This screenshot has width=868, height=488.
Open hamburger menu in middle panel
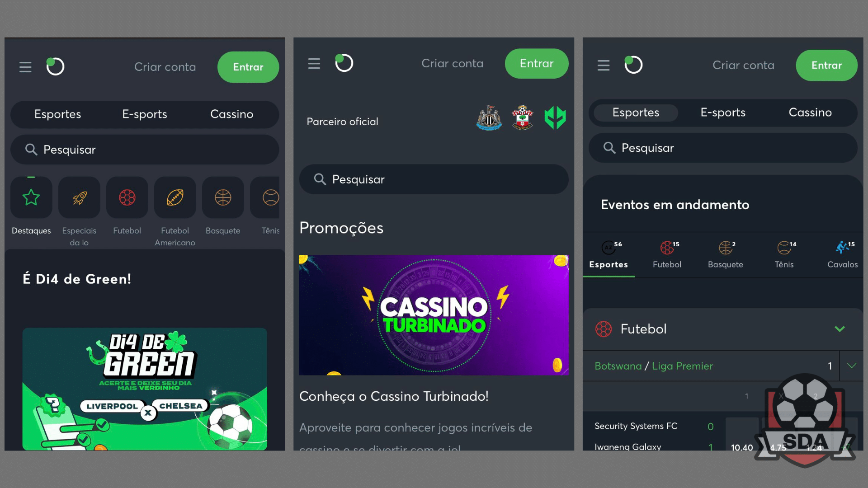(x=314, y=64)
